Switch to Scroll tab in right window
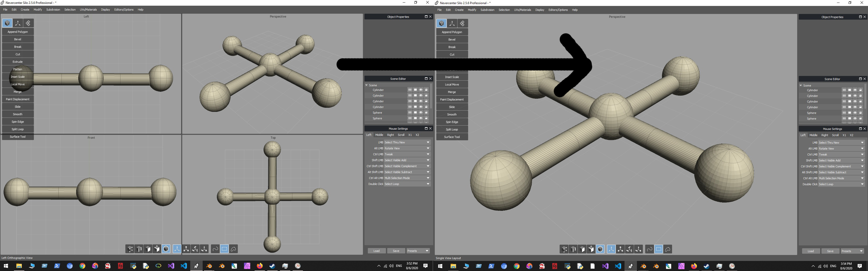 click(835, 135)
